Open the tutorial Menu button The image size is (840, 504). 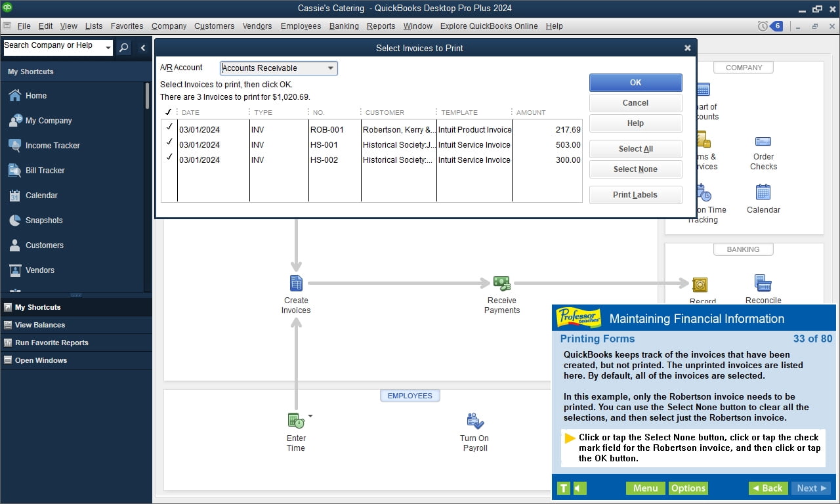tap(645, 488)
